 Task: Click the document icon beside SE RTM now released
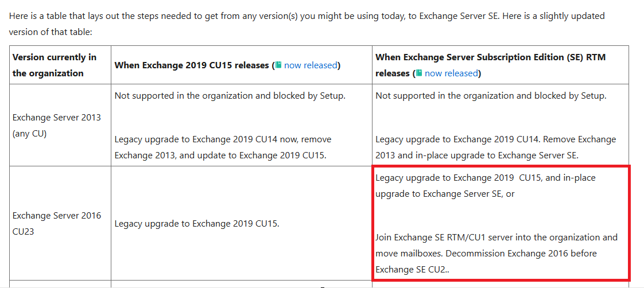point(419,73)
